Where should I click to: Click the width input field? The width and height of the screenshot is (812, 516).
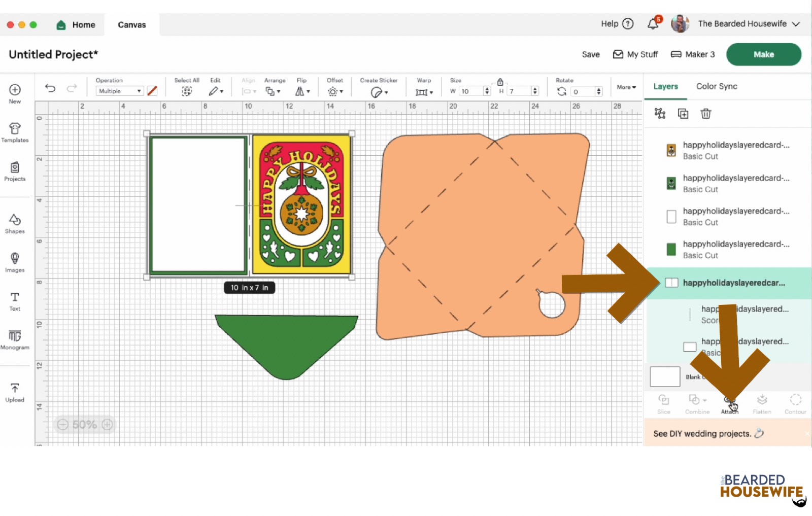coord(471,91)
